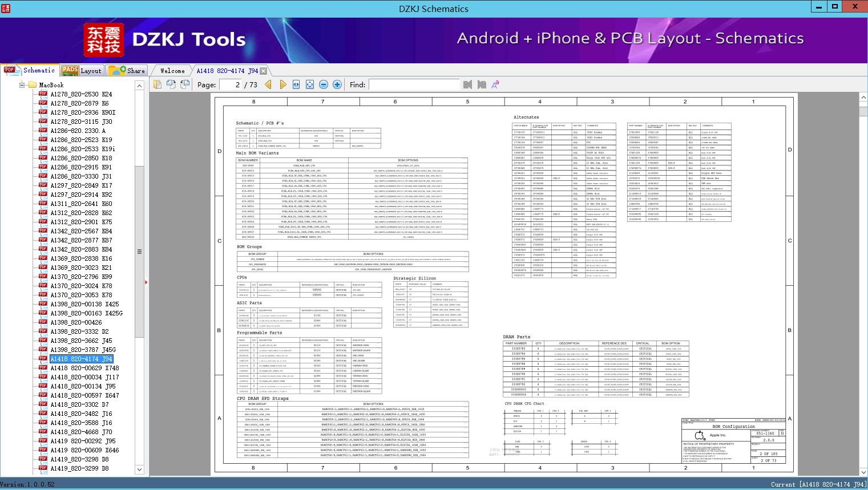The width and height of the screenshot is (868, 490).
Task: Click tree panel scroll-down arrow
Action: click(x=139, y=469)
